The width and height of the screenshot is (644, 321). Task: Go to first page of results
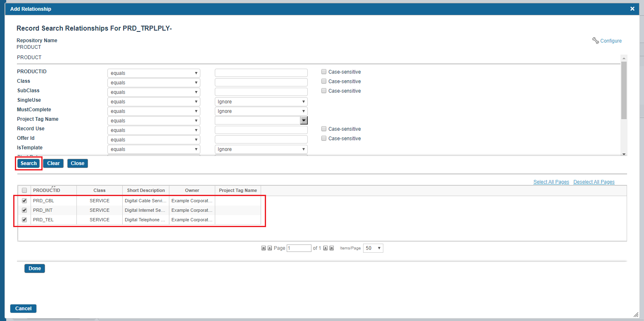coord(264,248)
